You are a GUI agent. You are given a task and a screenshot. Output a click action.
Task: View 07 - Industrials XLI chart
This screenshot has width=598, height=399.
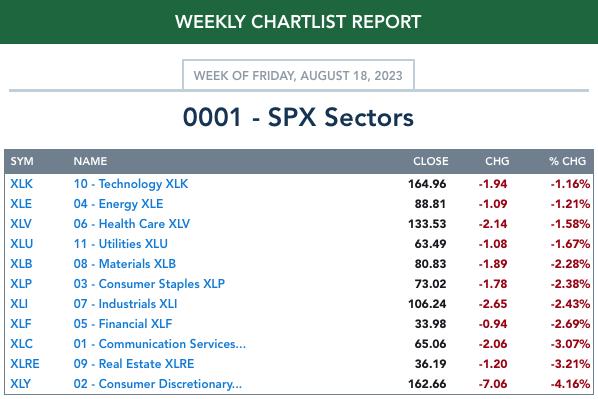click(125, 304)
